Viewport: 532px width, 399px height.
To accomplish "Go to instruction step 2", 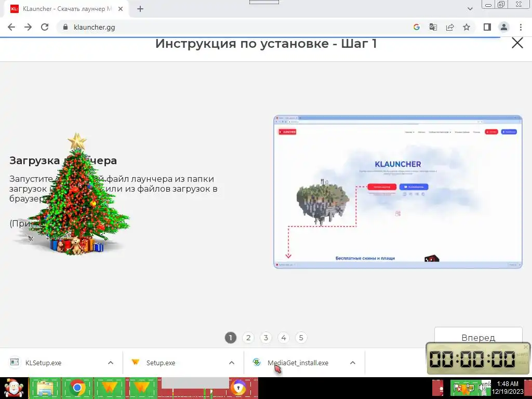I will (x=248, y=338).
